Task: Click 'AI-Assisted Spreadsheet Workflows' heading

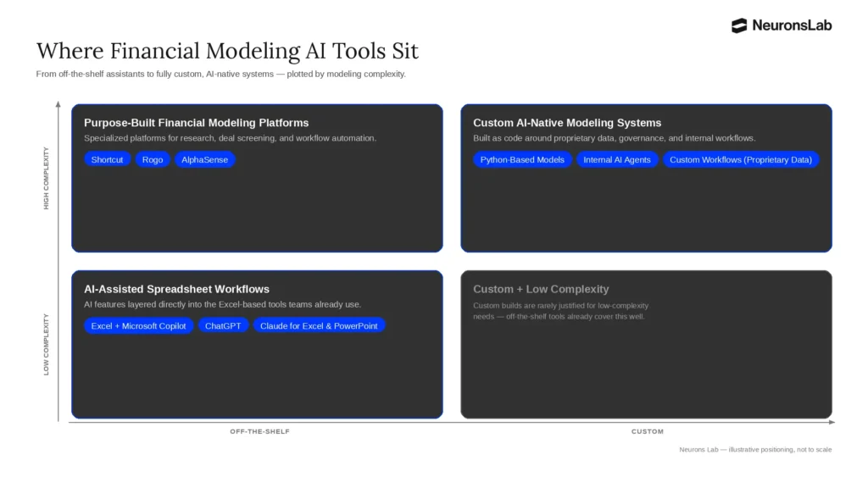Action: click(176, 290)
